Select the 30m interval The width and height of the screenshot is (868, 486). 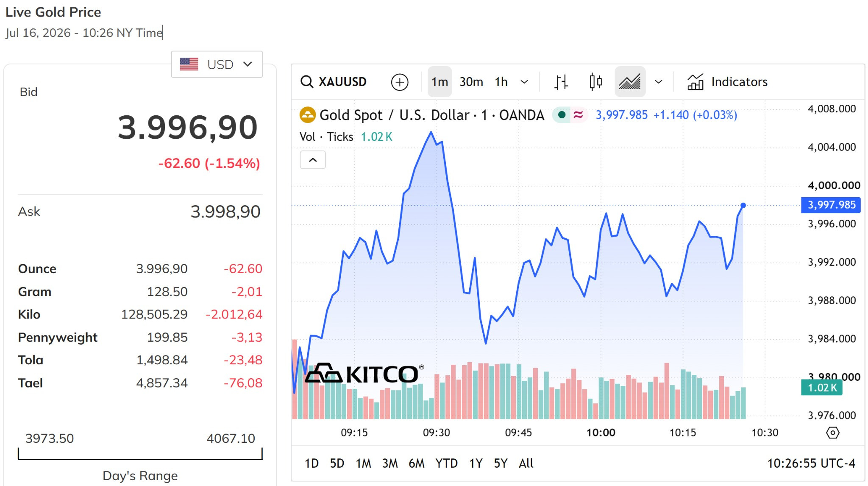[x=471, y=82]
